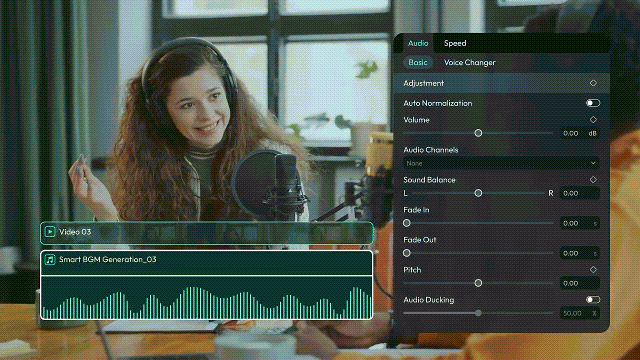This screenshot has width=640, height=360.
Task: Click the Sound Balance keyframe diamond
Action: 593,180
